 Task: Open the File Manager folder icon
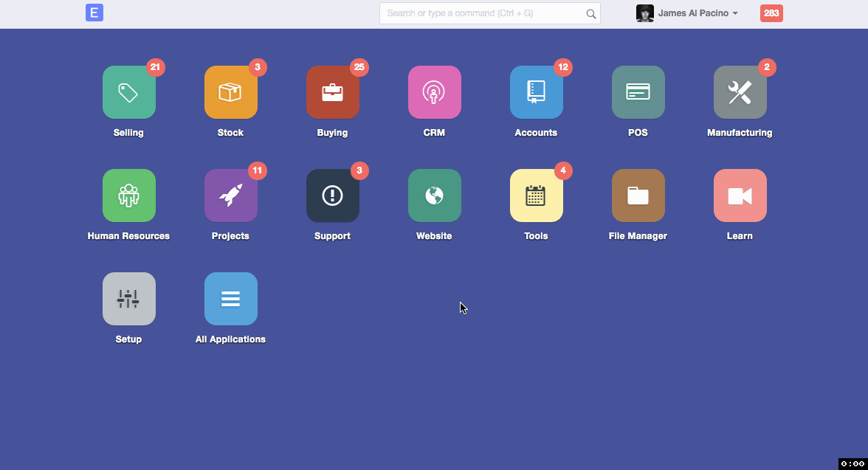point(638,196)
